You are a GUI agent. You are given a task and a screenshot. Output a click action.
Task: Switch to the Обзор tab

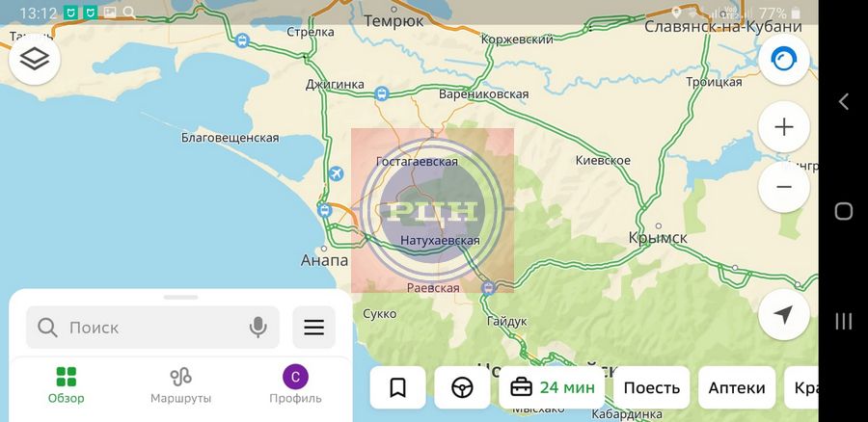click(x=67, y=385)
